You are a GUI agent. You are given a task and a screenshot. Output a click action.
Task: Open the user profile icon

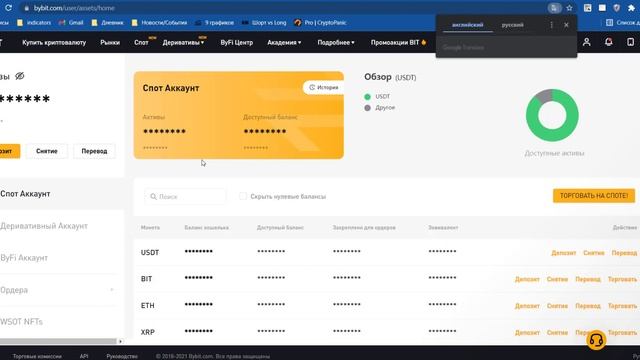[587, 42]
